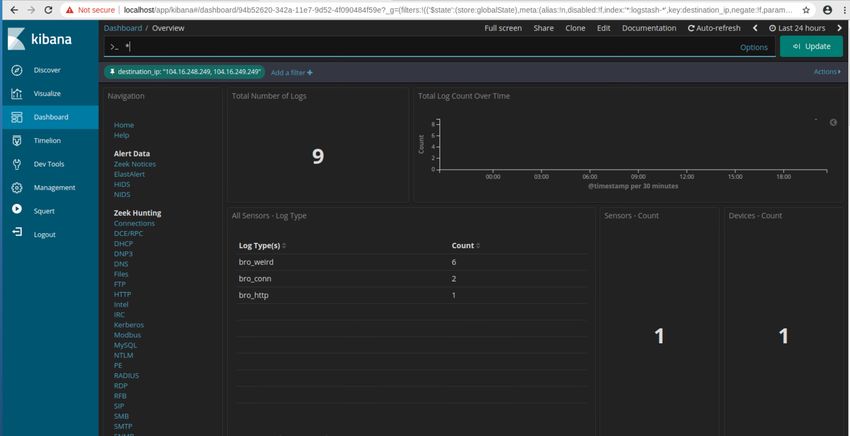Click Full screen in top menu
850x436 pixels.
click(x=503, y=28)
